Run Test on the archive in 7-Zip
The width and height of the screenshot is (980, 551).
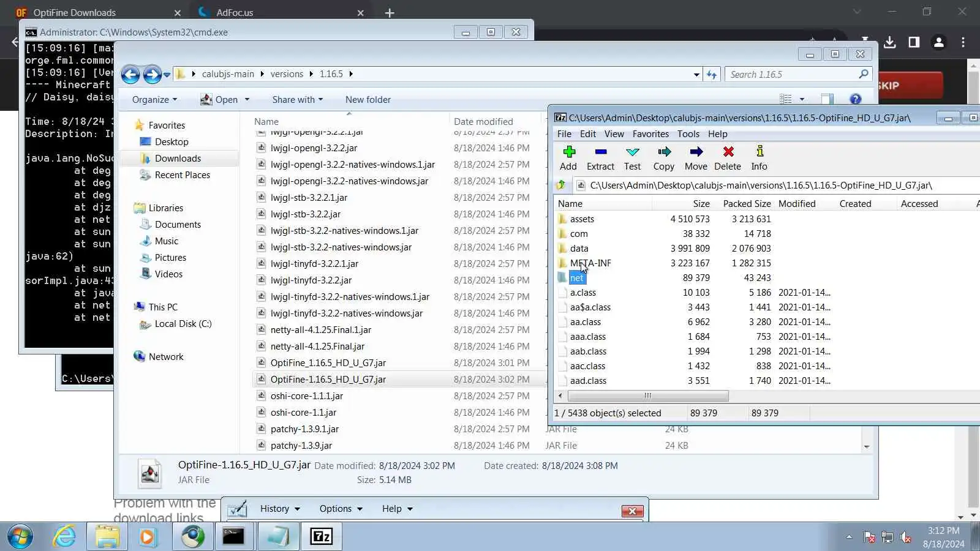632,158
